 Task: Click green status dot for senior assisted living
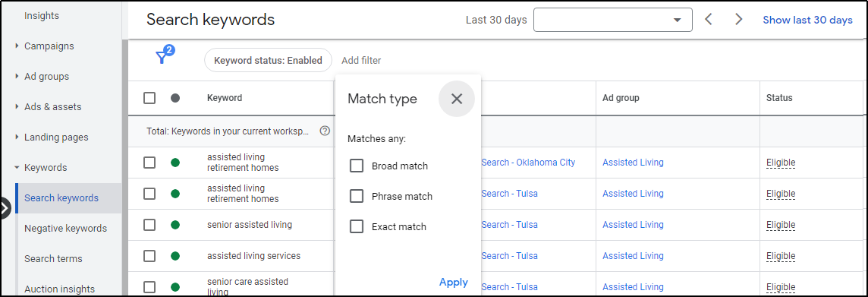click(x=175, y=225)
